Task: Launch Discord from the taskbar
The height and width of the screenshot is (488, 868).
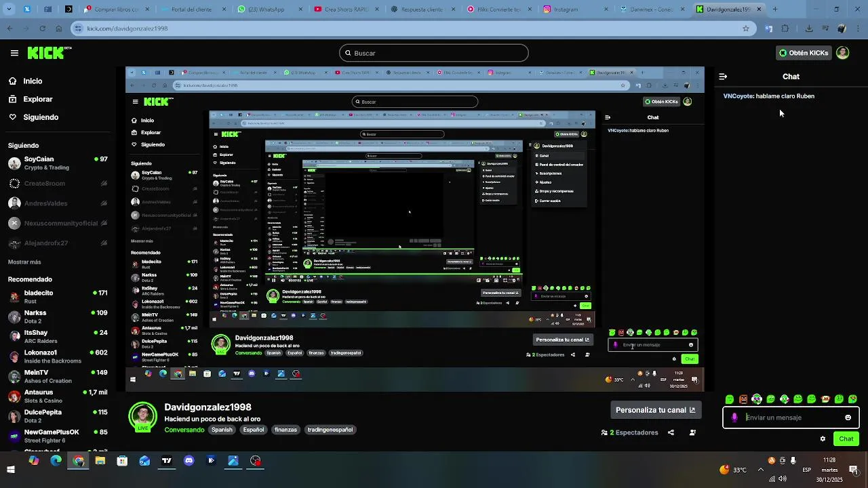Action: (189, 461)
